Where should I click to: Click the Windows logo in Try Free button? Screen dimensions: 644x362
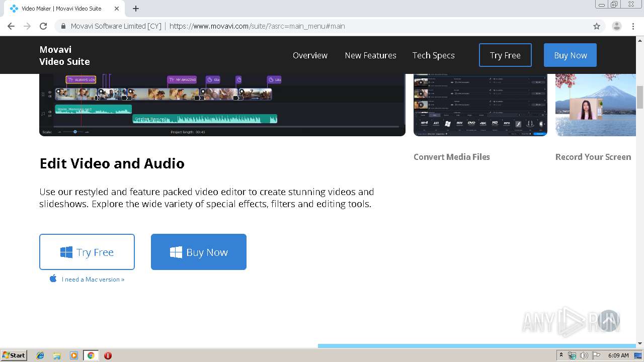click(x=66, y=252)
